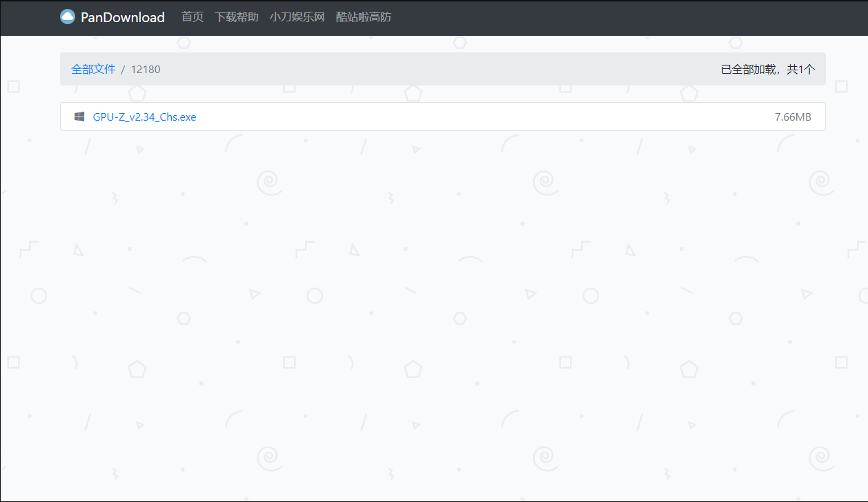Click the 全部文件 breadcrumb link
This screenshot has width=868, height=502.
[93, 69]
